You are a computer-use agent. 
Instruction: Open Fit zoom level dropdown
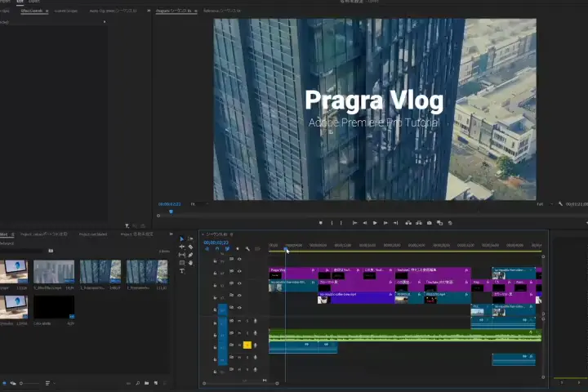198,204
